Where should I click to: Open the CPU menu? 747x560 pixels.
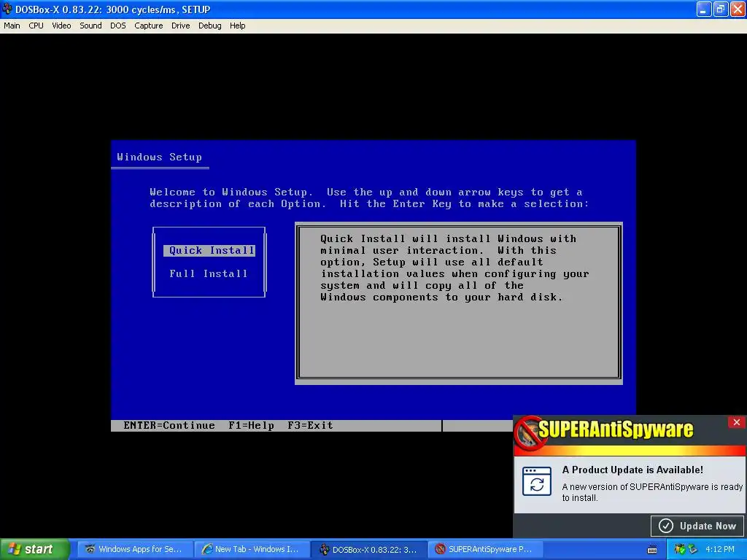36,26
